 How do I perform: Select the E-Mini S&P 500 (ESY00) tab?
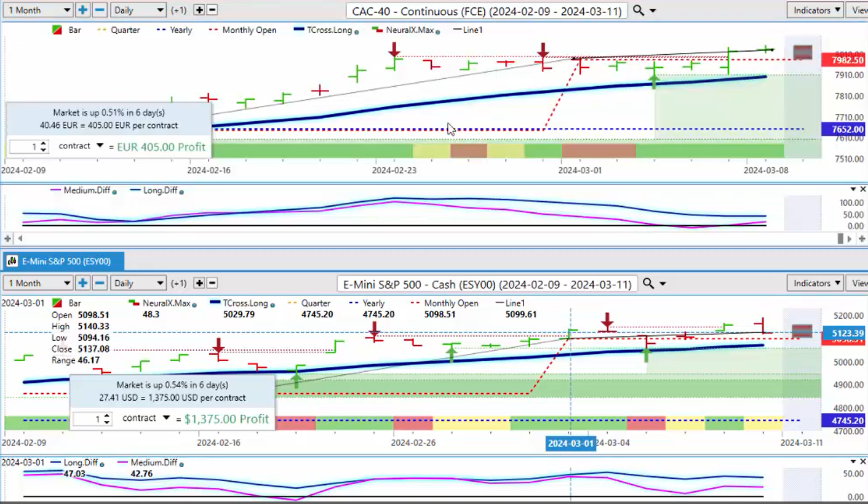click(63, 261)
